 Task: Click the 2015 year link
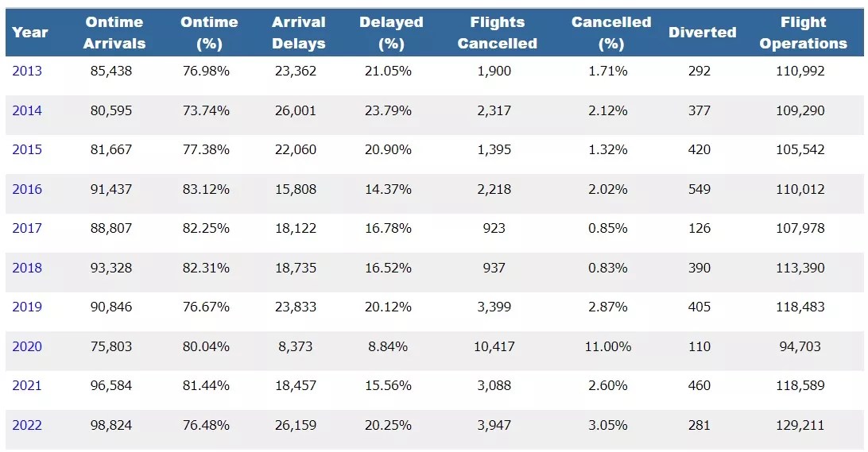pos(27,149)
